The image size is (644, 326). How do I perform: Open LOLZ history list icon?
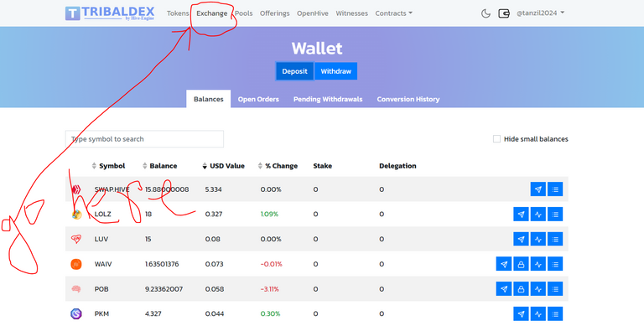[555, 215]
